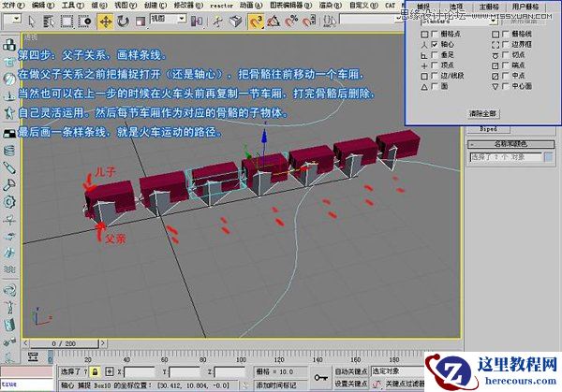Enable the 边界框 bounding box snap checkbox
Image resolution: width=562 pixels, height=392 pixels.
(x=506, y=44)
